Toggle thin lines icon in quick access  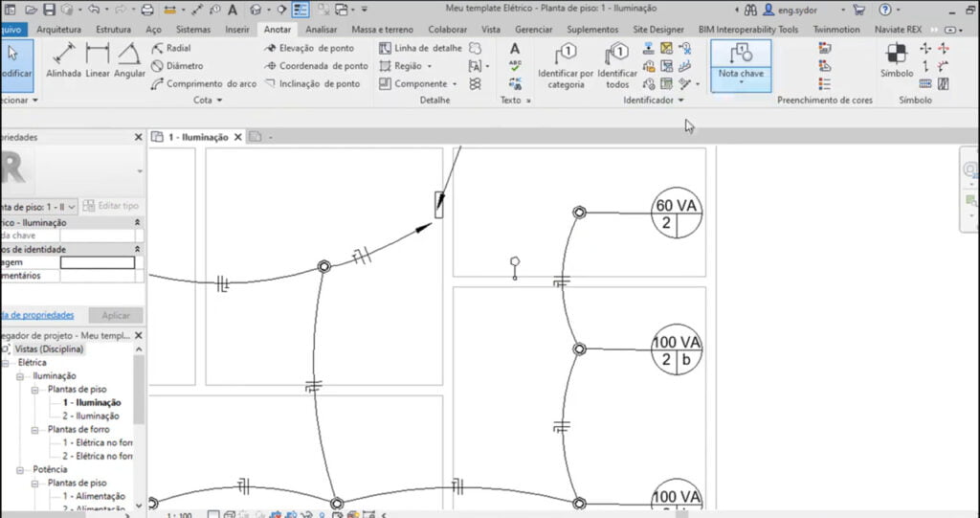point(301,10)
